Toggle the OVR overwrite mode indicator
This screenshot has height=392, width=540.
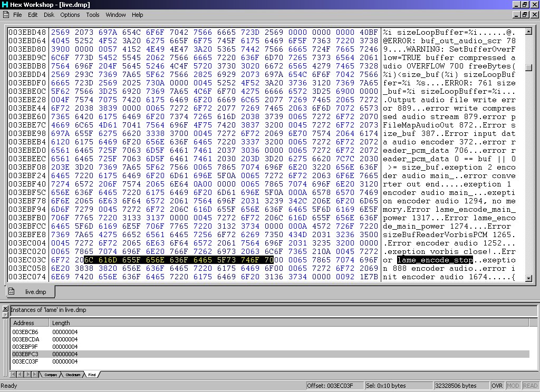click(x=497, y=386)
